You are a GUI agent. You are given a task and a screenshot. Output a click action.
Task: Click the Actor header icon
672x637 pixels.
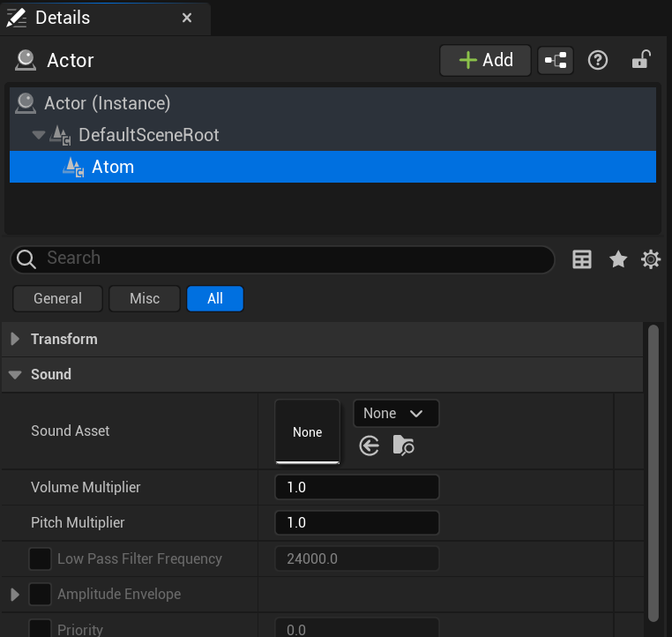(x=26, y=61)
